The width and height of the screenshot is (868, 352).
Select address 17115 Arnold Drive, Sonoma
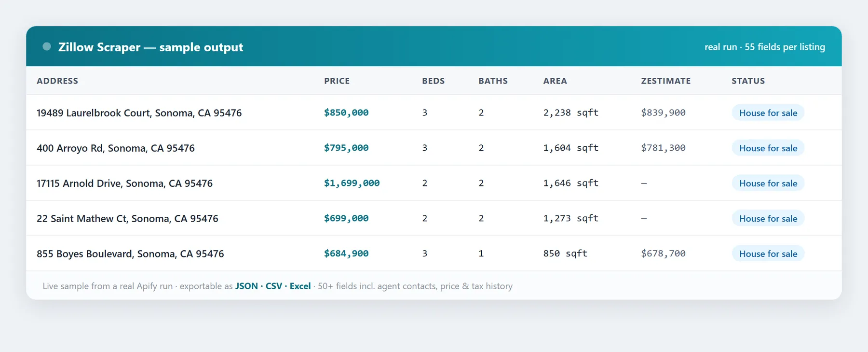tap(124, 183)
